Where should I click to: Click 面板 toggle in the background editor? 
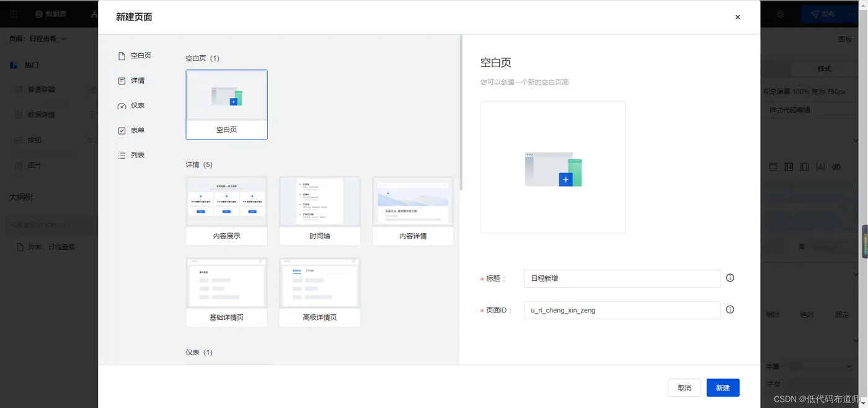845,38
